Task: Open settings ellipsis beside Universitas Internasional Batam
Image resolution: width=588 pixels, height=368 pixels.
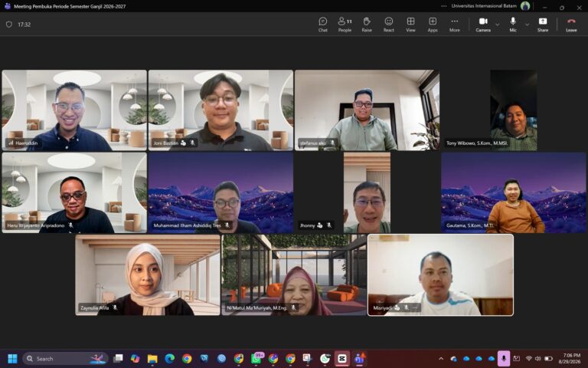Action: click(x=444, y=6)
